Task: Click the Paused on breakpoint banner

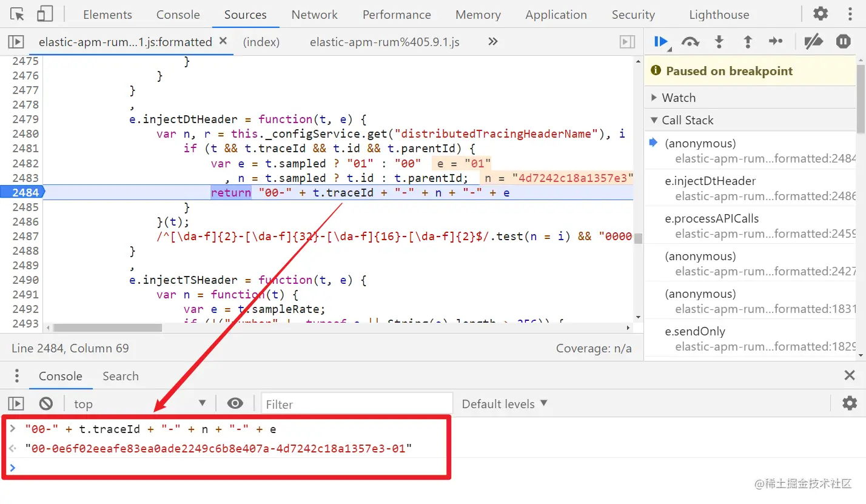Action: pyautogui.click(x=751, y=71)
